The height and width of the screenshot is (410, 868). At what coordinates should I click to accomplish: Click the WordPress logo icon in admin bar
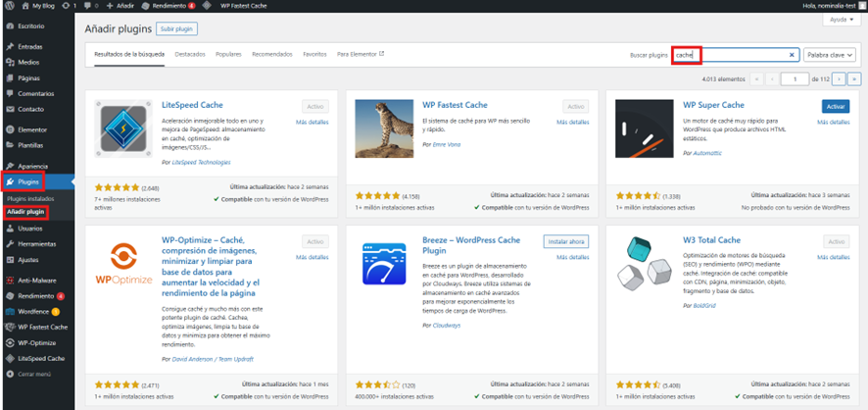(x=10, y=6)
